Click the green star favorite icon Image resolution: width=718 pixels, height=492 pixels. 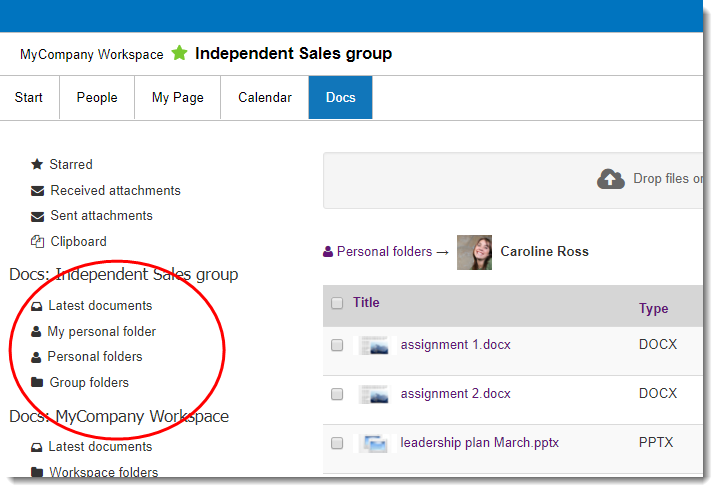point(179,53)
